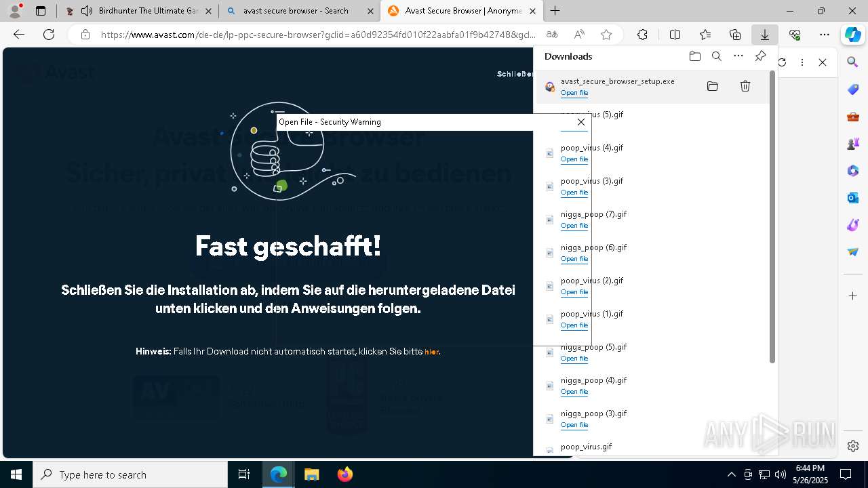Open file link for poop_virus (1).gif
The image size is (868, 488).
(574, 325)
